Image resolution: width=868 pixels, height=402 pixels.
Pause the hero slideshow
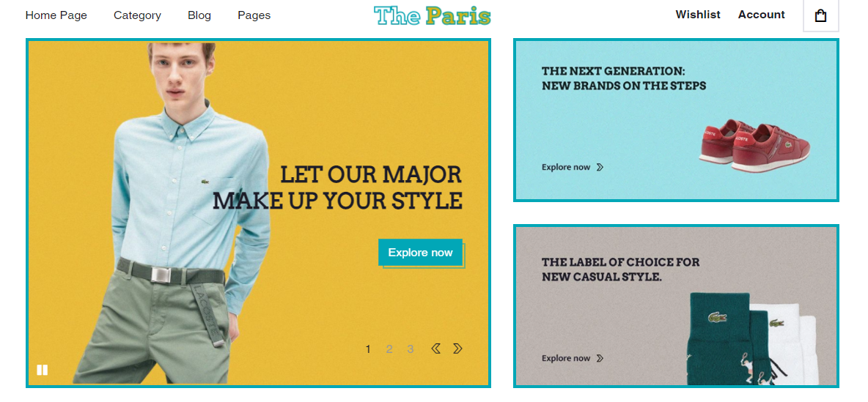coord(42,370)
